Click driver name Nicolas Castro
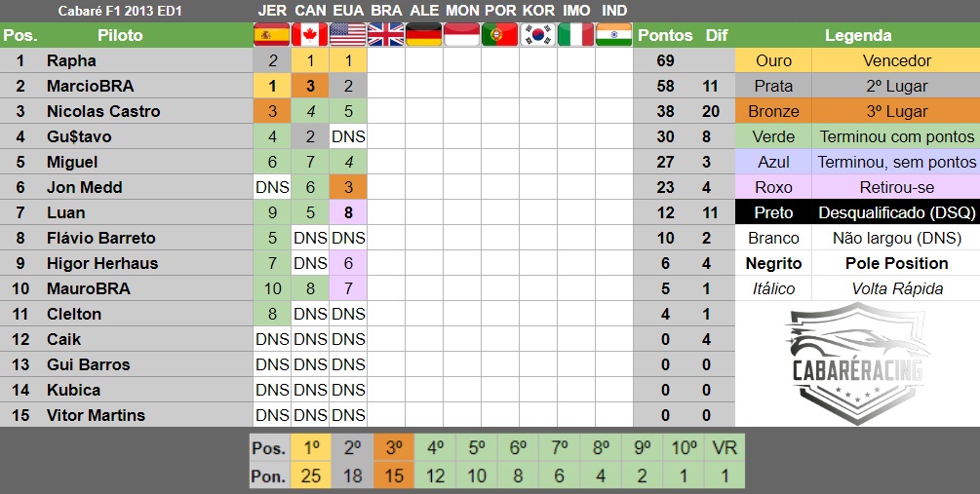The height and width of the screenshot is (494, 980). 103,111
